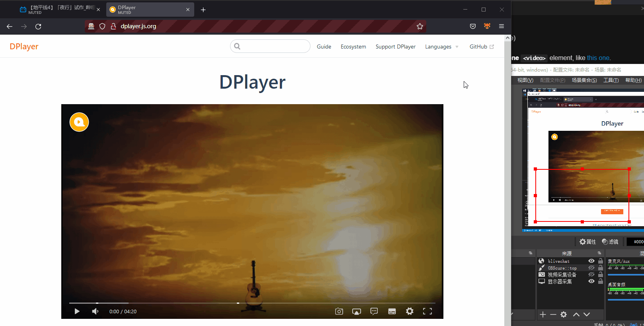Show the 视频采集设备 source

pyautogui.click(x=591, y=275)
